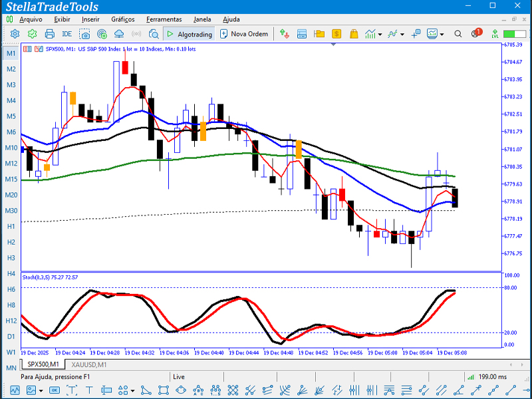532x399 pixels.
Task: Click the search magnifier icon
Action: point(459,34)
